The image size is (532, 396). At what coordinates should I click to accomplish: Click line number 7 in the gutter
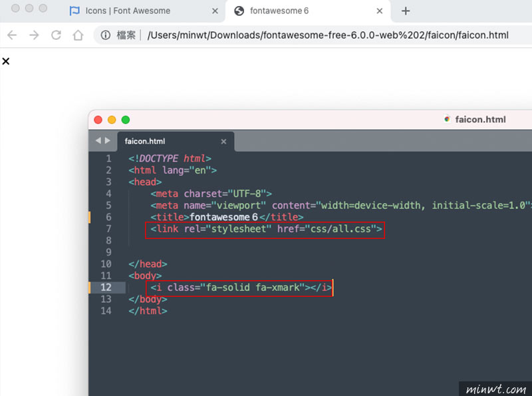[108, 228]
